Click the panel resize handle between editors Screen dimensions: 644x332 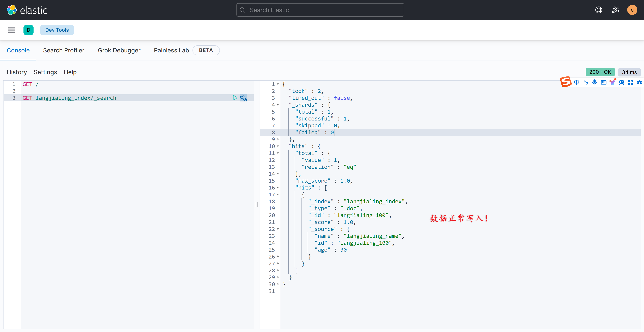pyautogui.click(x=256, y=205)
